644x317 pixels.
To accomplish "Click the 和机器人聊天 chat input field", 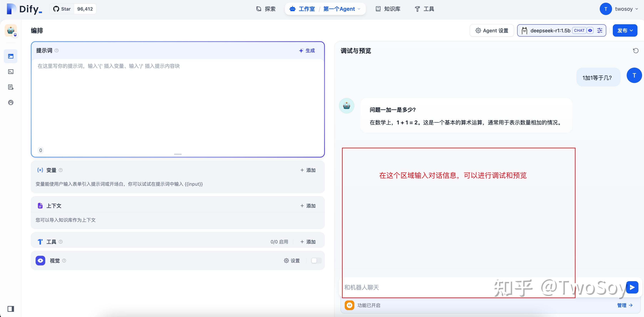I will [425, 288].
